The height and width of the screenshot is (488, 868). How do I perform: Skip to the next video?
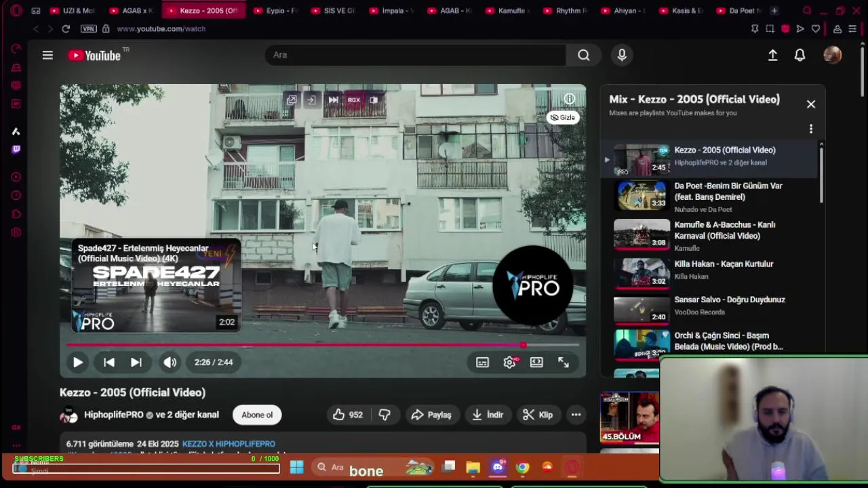136,363
